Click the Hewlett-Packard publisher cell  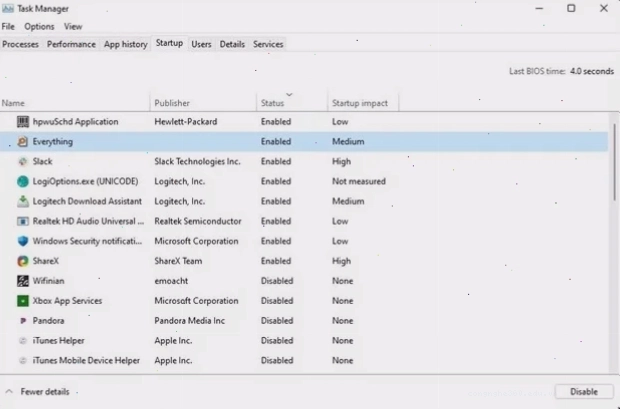click(x=186, y=122)
